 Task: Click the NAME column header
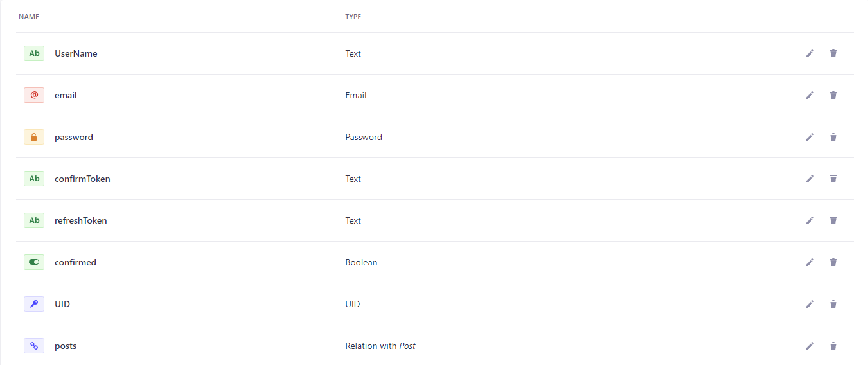29,17
